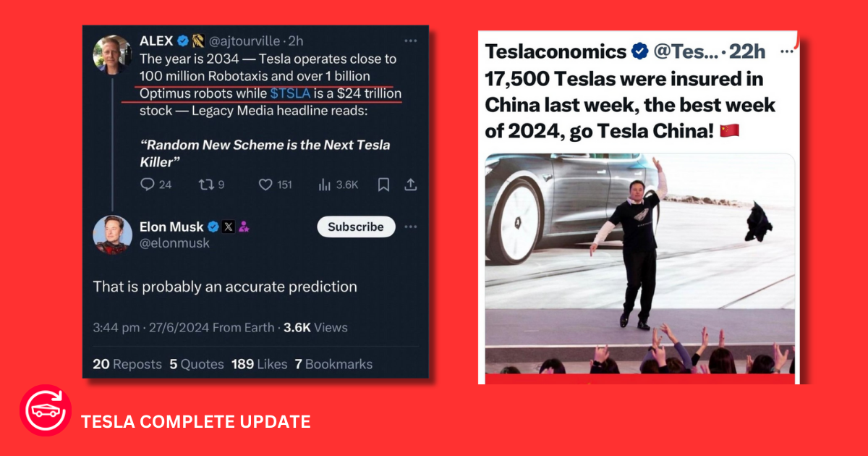Image resolution: width=868 pixels, height=456 pixels.
Task: Click the red car logo icon
Action: click(45, 410)
